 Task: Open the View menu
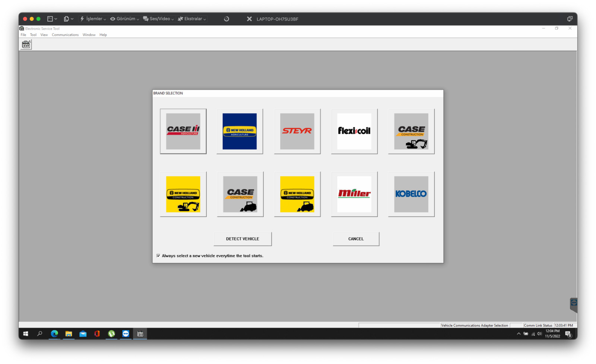44,35
